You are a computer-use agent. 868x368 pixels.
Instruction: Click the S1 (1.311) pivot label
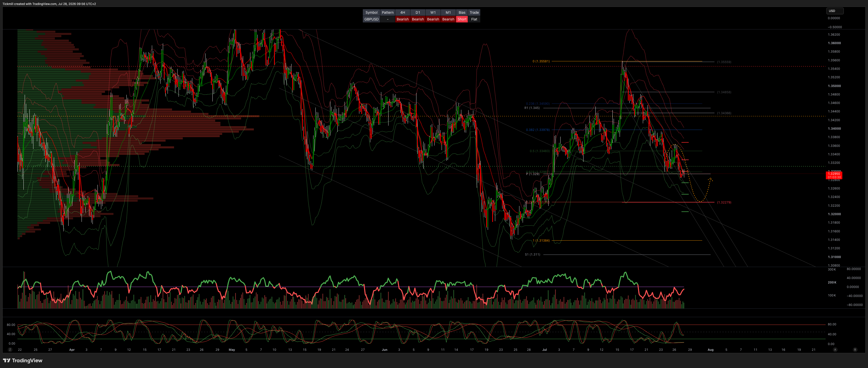(x=532, y=254)
